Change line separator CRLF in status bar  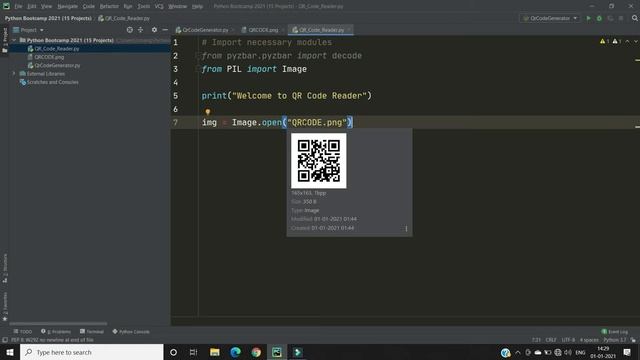click(551, 340)
